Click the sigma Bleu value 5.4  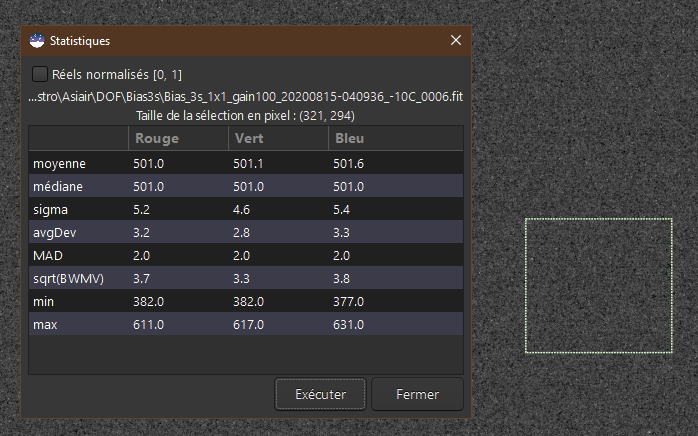341,210
